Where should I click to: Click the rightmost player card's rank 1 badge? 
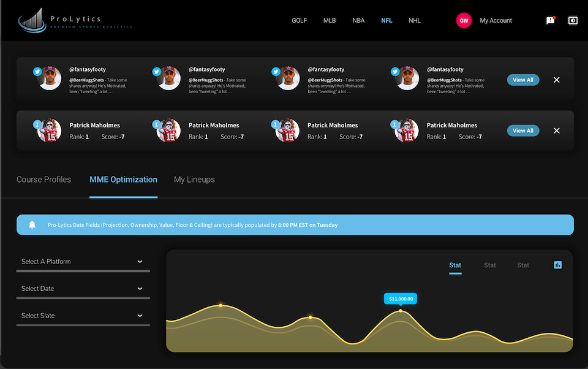click(394, 124)
